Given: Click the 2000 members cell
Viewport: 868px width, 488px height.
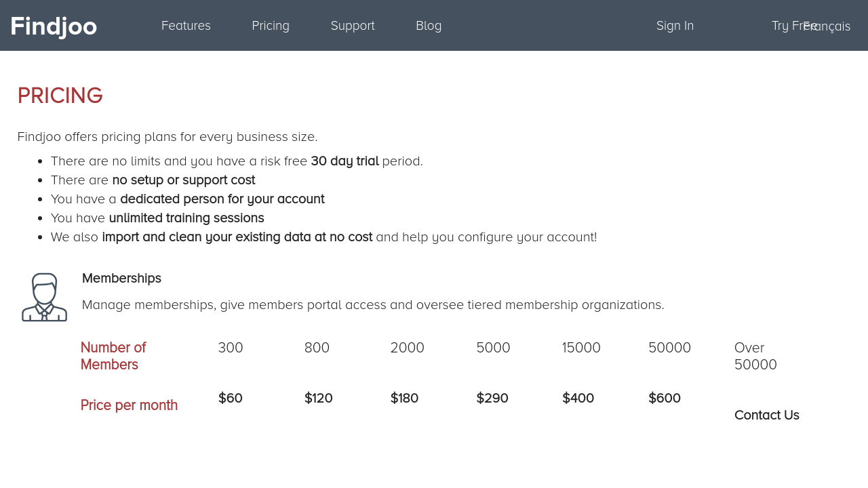Looking at the screenshot, I should pos(407,348).
